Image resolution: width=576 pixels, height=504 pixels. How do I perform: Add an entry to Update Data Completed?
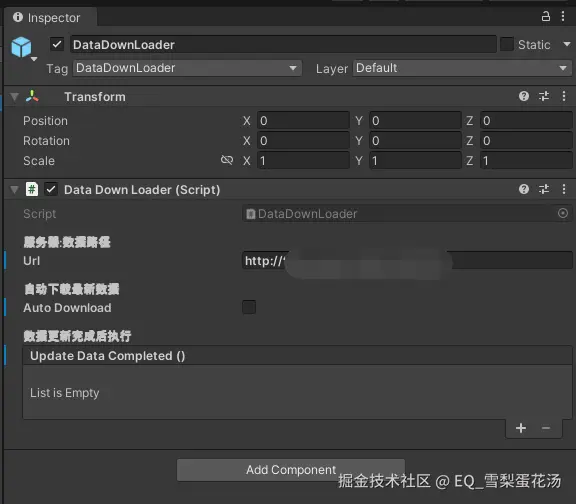coord(521,428)
